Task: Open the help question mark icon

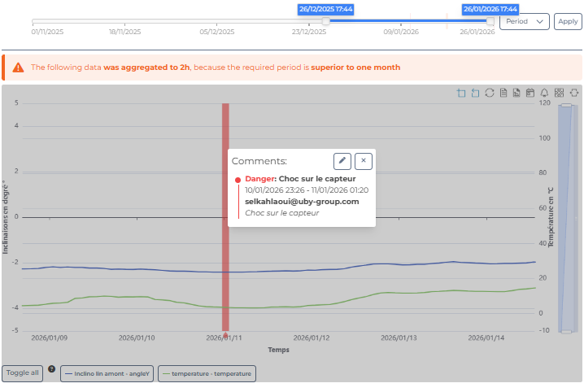Action: point(52,369)
